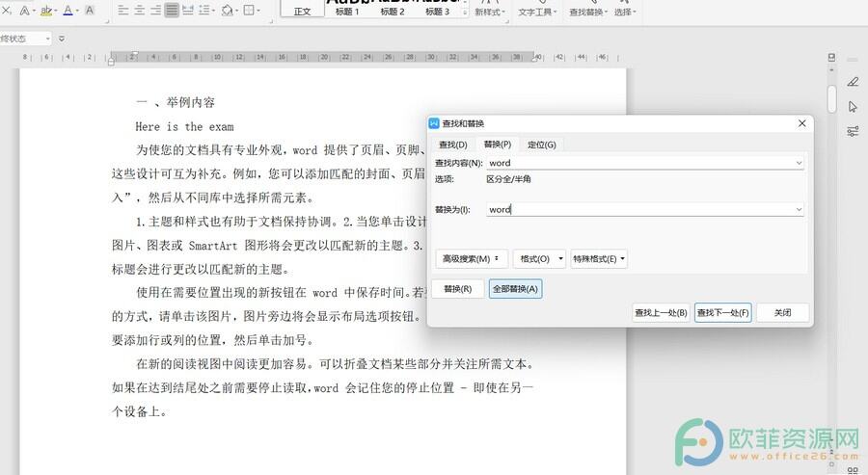The image size is (868, 475).
Task: Click the word SmartArt in the document
Action: coord(212,246)
